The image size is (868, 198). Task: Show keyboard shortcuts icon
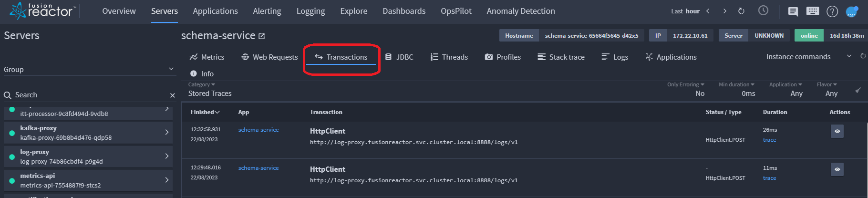tap(813, 11)
